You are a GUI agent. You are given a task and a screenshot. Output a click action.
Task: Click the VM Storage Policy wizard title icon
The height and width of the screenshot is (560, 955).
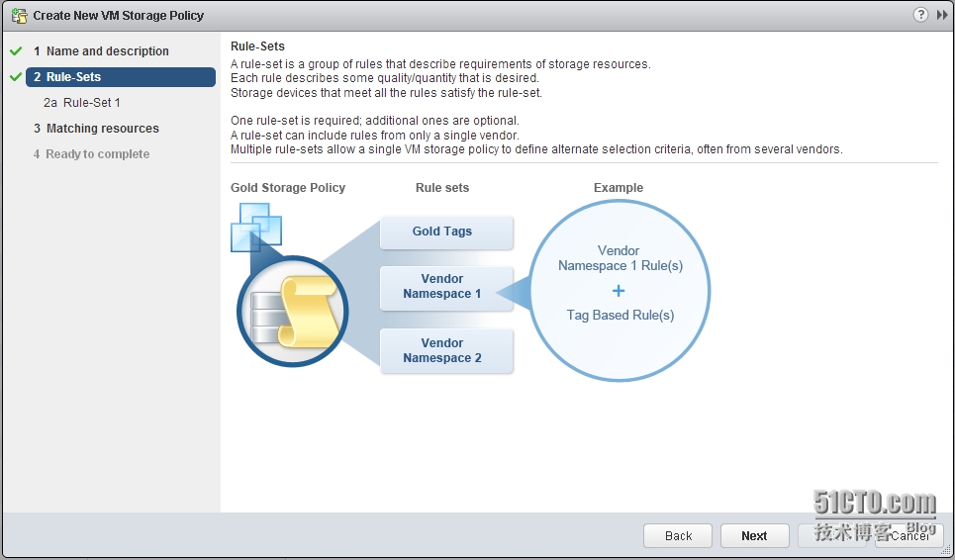(x=19, y=15)
